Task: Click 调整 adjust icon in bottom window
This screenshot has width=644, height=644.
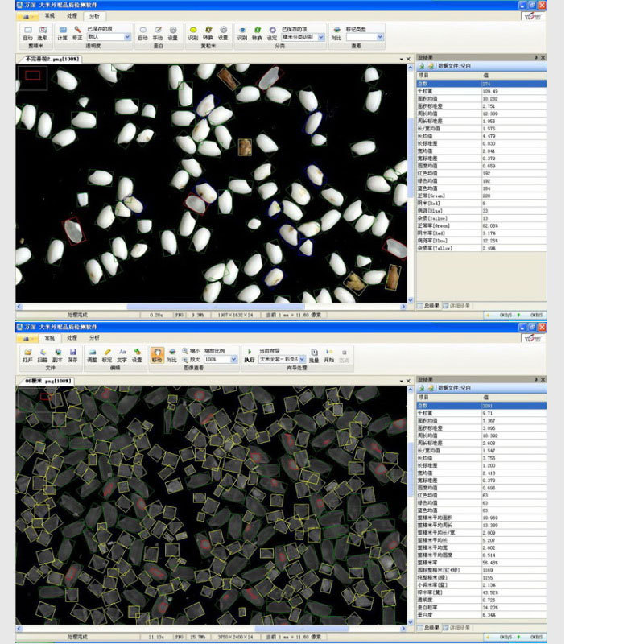Action: (93, 355)
